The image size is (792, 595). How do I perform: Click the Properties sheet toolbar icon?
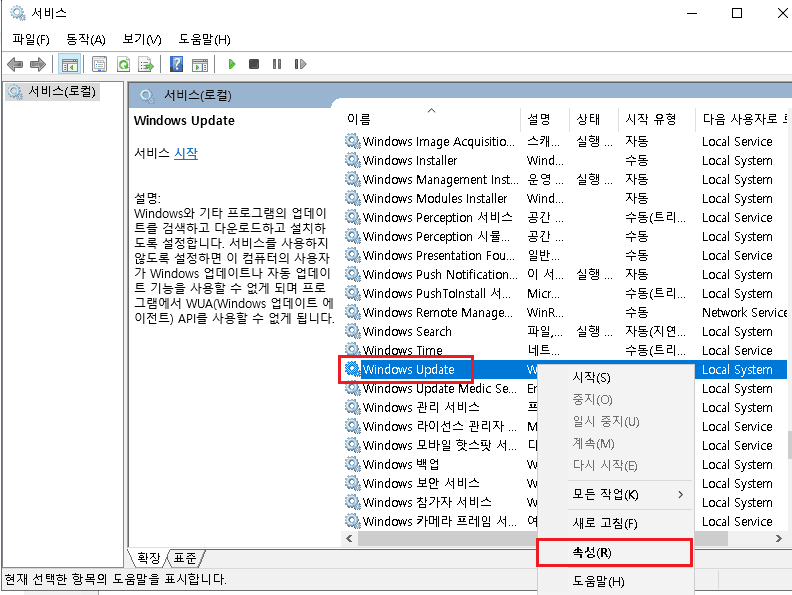click(x=100, y=64)
